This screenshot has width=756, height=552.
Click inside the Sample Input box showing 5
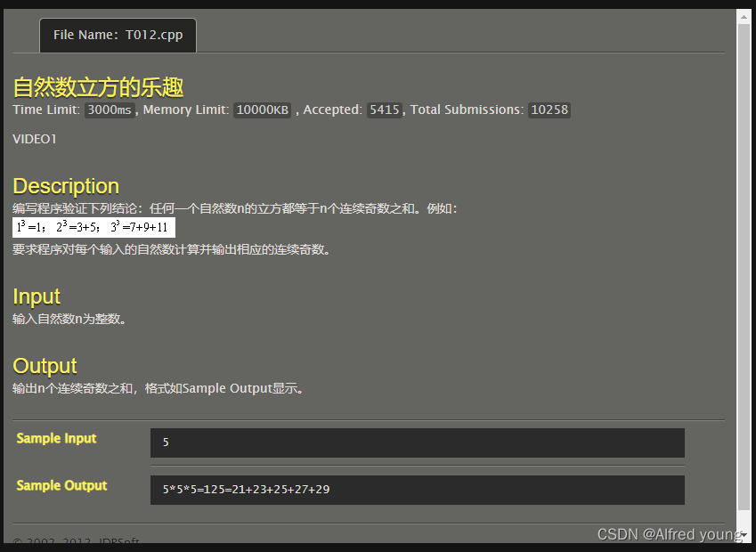[x=416, y=442]
